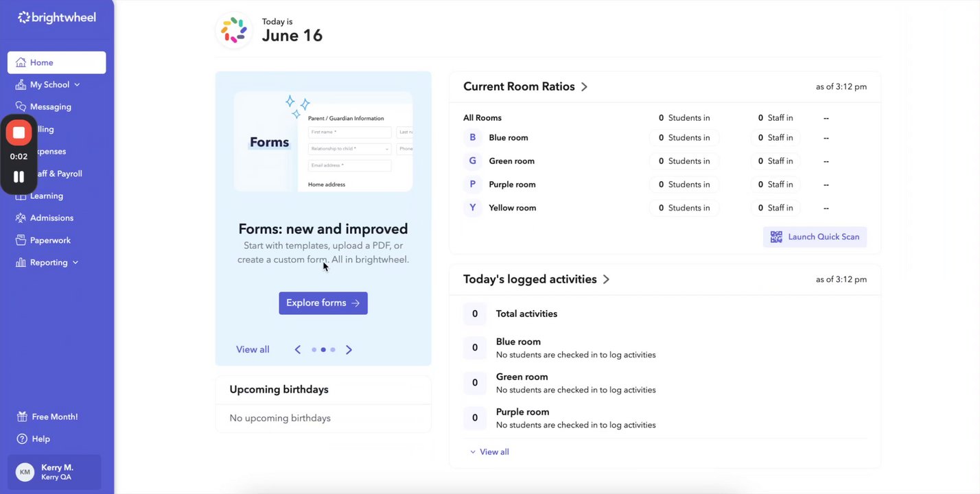980x494 pixels.
Task: Expand View all logged activities
Action: point(489,451)
